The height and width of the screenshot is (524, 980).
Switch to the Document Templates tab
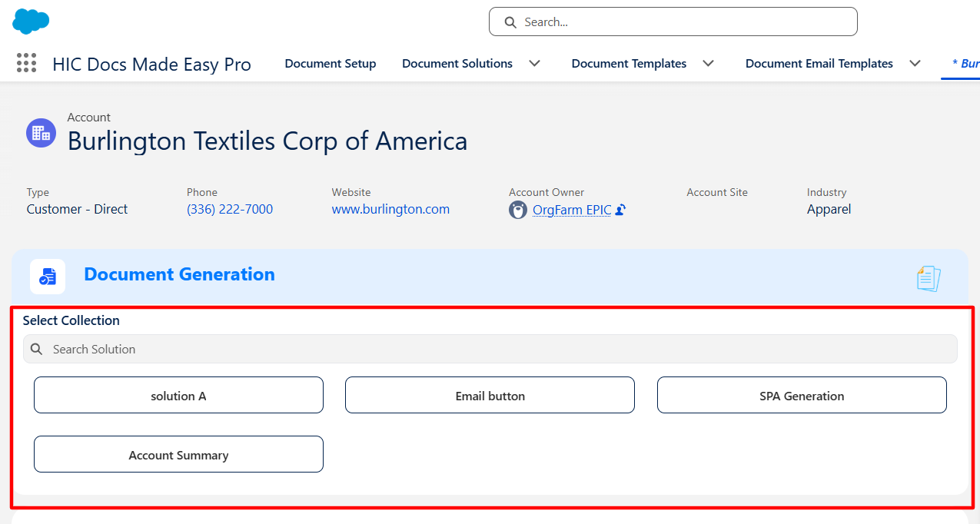click(x=629, y=64)
